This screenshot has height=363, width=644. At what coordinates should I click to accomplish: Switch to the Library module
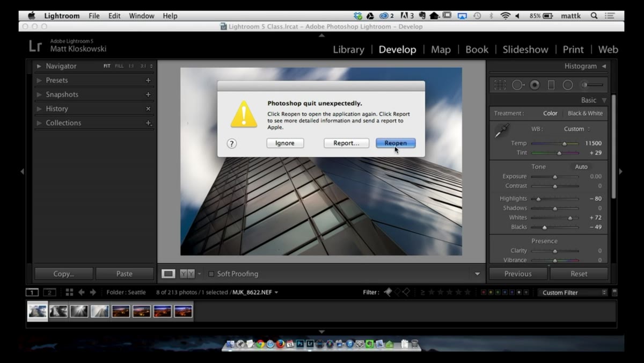(x=348, y=49)
